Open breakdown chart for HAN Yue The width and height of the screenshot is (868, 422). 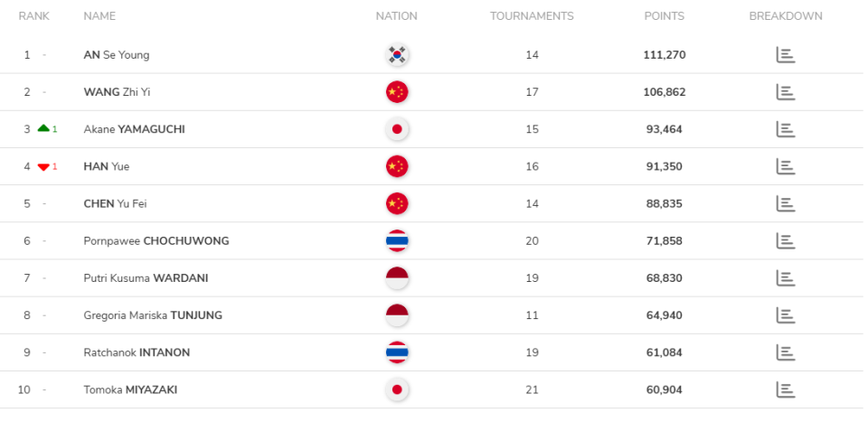click(785, 166)
